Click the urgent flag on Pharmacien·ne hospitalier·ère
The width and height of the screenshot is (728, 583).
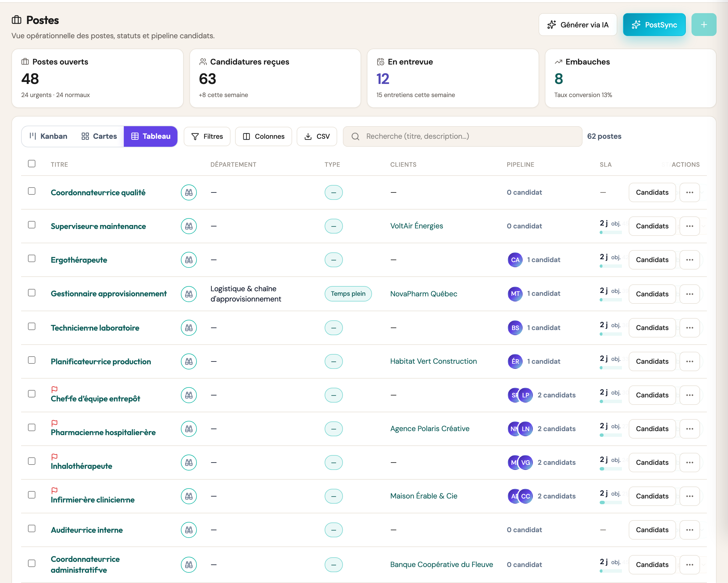tap(54, 423)
